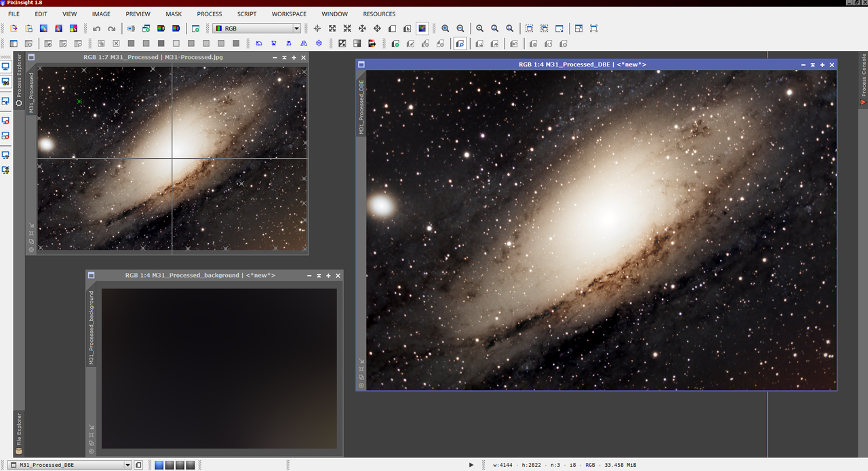The image size is (868, 471).
Task: Click the New Preview dashed-square icon
Action: (x=528, y=29)
